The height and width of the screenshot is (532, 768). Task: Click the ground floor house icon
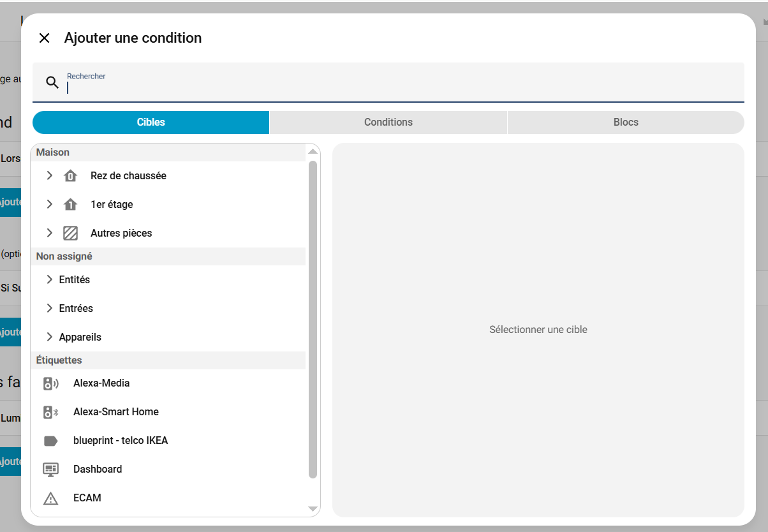click(70, 176)
